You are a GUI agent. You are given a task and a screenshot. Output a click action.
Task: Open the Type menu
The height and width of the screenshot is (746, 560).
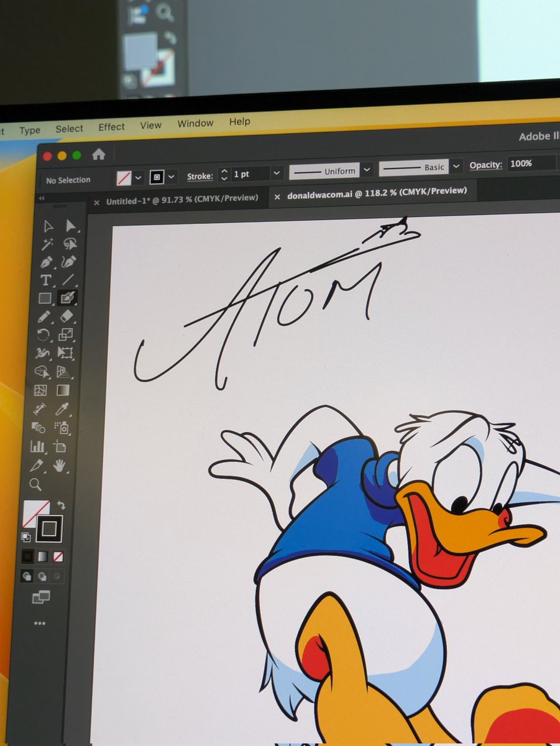(30, 130)
